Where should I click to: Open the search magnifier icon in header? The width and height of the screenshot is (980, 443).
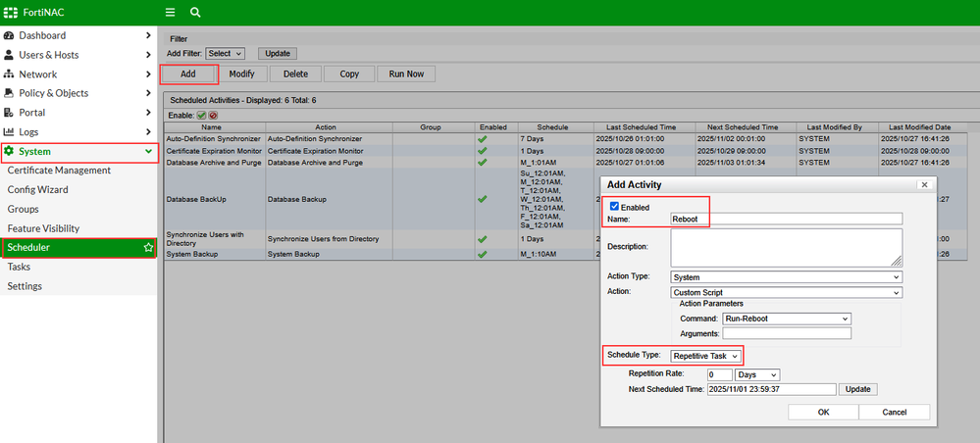195,13
